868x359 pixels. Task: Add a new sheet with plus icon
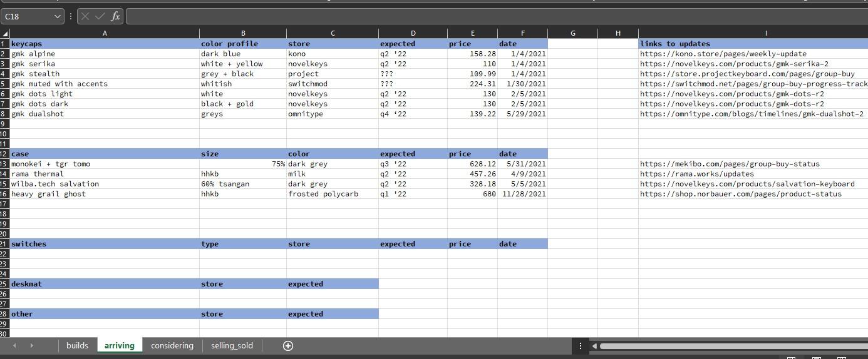click(x=288, y=346)
